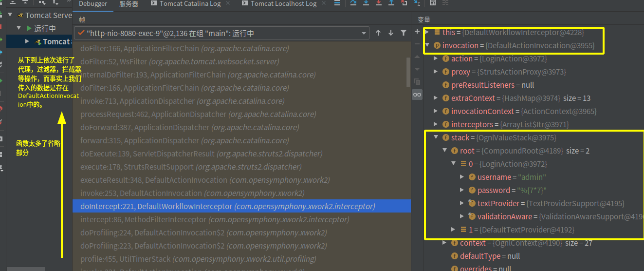Jump to the previous frame with up arrow
The width and height of the screenshot is (644, 271).
tap(378, 33)
